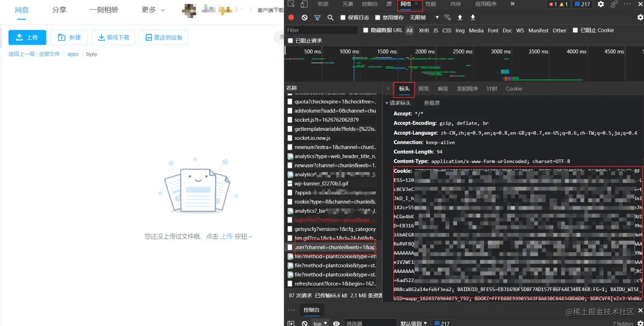This screenshot has height=326, width=644.
Task: Switch to the 响应 tab
Action: click(x=443, y=88)
